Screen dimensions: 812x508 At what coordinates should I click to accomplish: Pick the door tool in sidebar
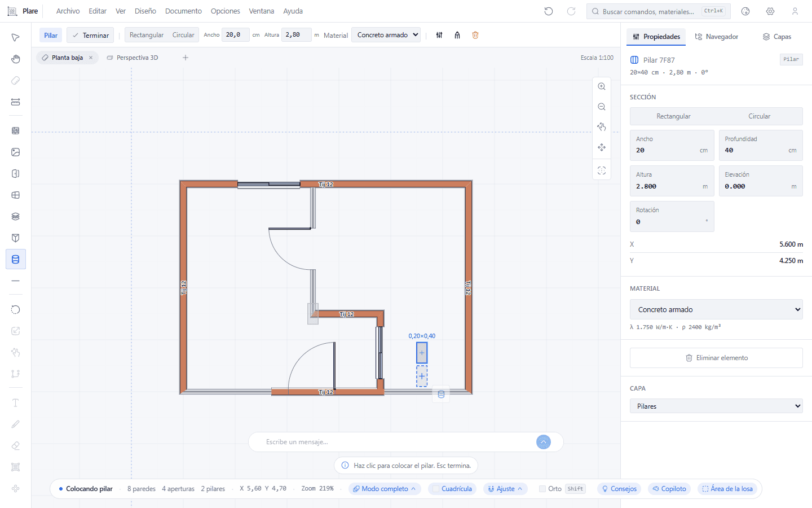click(15, 173)
